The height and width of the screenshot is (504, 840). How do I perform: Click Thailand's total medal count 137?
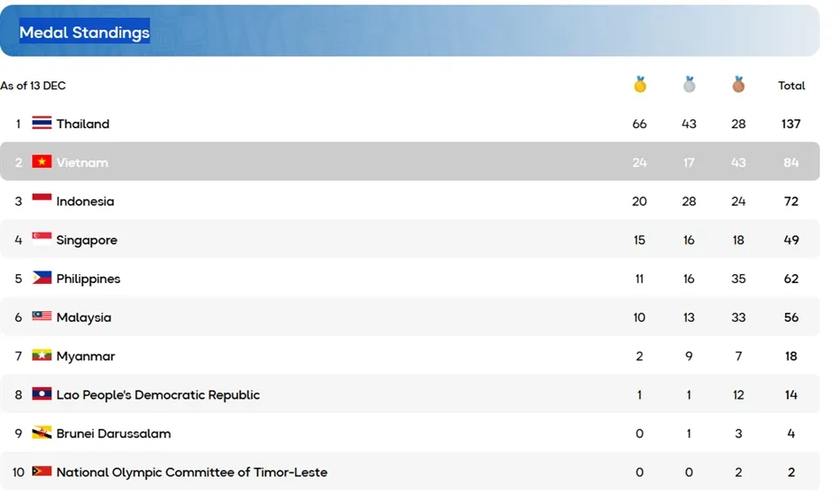point(790,124)
